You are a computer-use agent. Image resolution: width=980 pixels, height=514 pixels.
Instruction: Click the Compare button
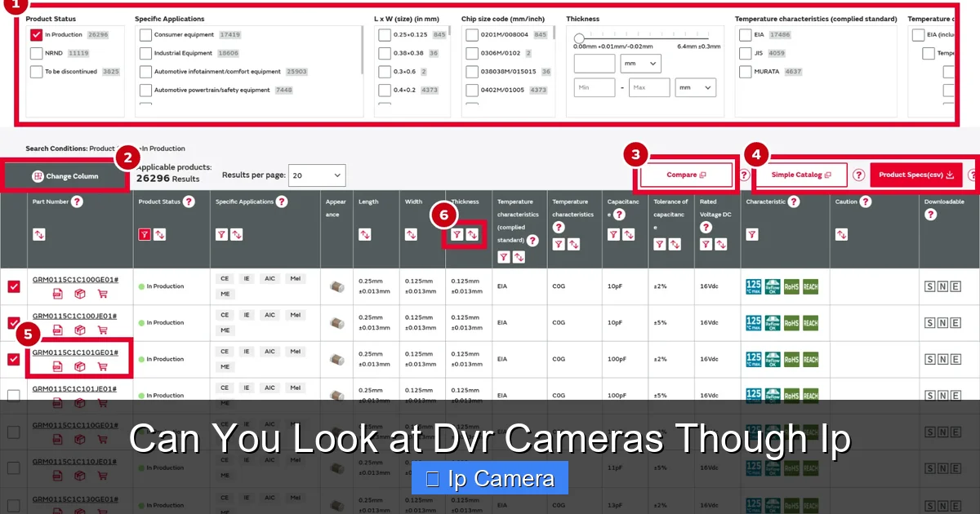686,175
